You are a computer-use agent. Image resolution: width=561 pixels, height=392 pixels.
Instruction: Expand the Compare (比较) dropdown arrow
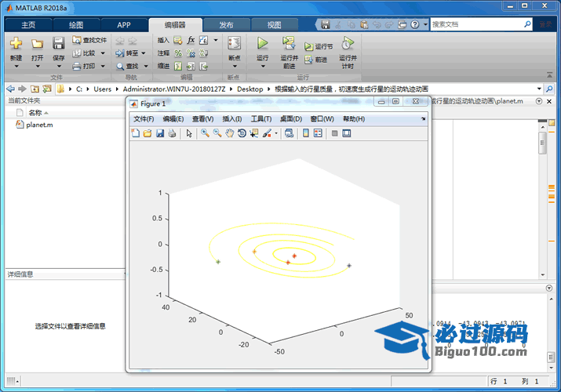(x=103, y=53)
